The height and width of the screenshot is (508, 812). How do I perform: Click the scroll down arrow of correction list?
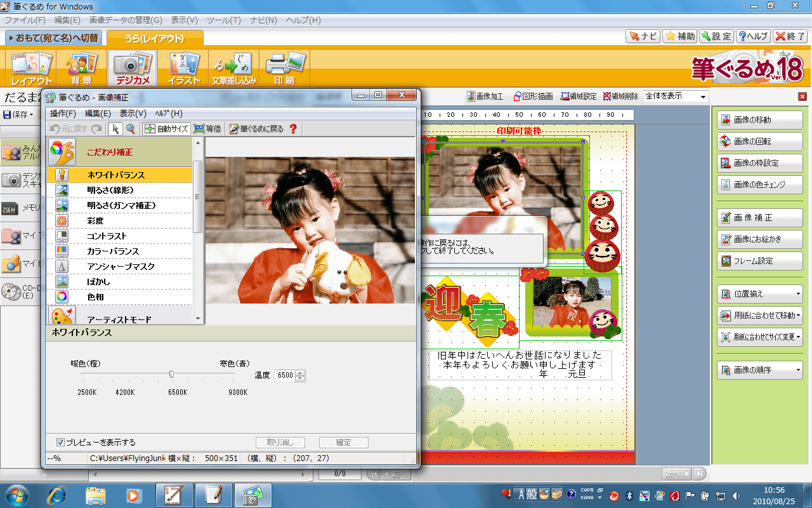(198, 319)
